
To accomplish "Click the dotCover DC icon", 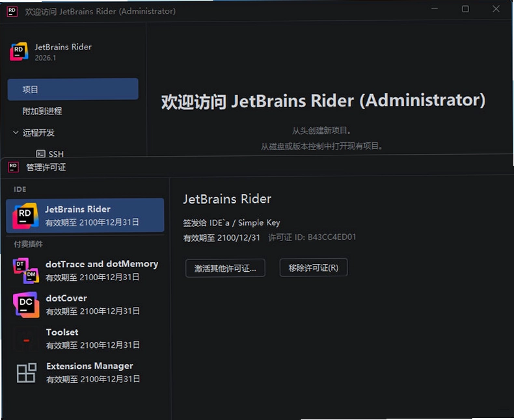I will 26,305.
